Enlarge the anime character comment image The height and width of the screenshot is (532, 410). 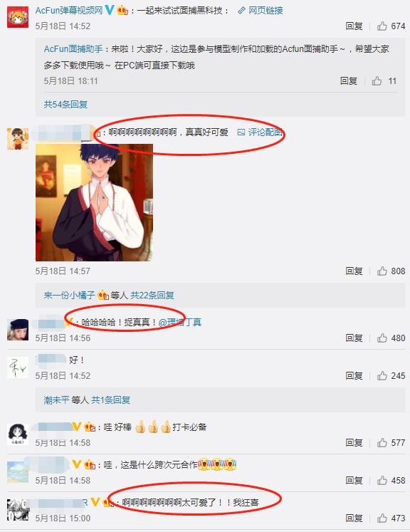[x=94, y=202]
